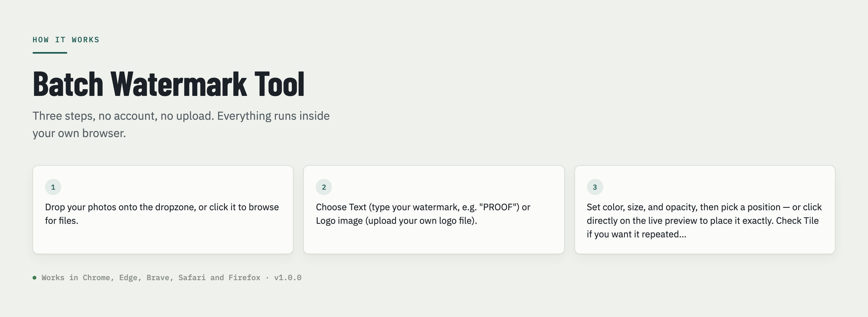Click the 'Drop your photos onto the dropzone' text

click(x=120, y=207)
